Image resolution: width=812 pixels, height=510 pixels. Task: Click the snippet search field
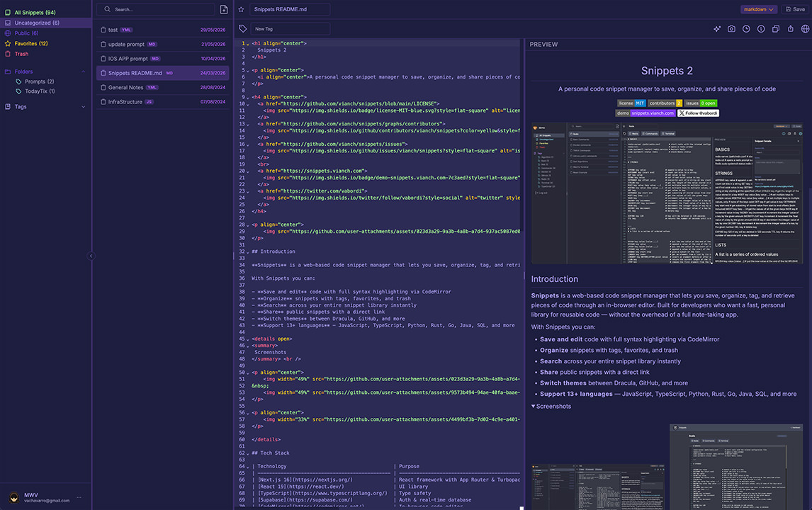click(157, 9)
